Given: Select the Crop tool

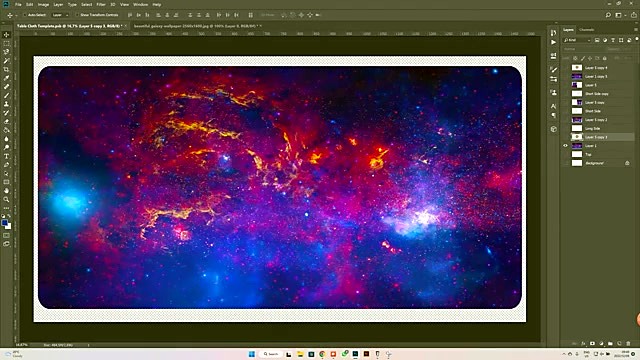Looking at the screenshot, I should click(x=6, y=69).
